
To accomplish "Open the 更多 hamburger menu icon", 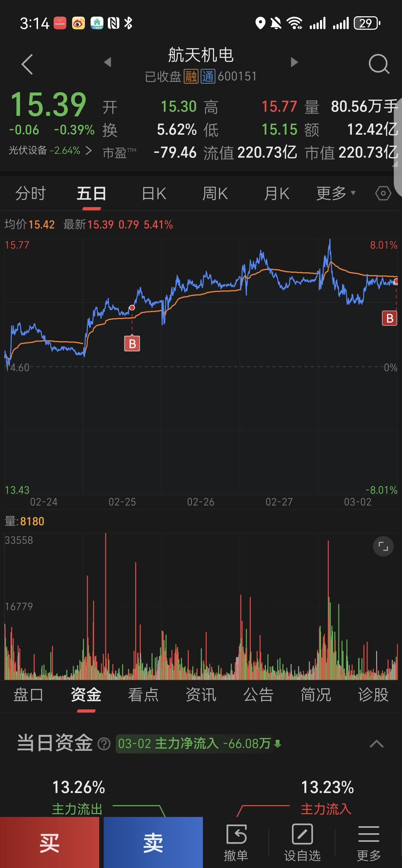I will point(368,842).
